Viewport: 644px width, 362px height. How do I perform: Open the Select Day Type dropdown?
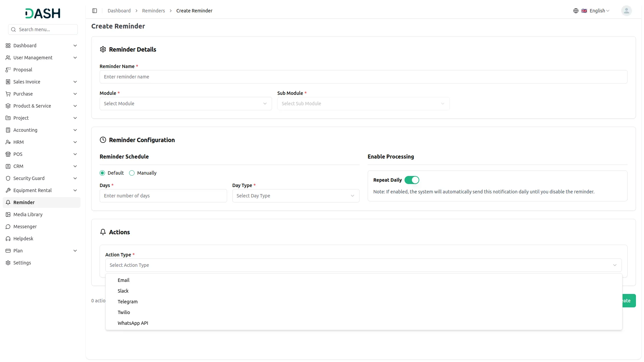[x=296, y=196]
